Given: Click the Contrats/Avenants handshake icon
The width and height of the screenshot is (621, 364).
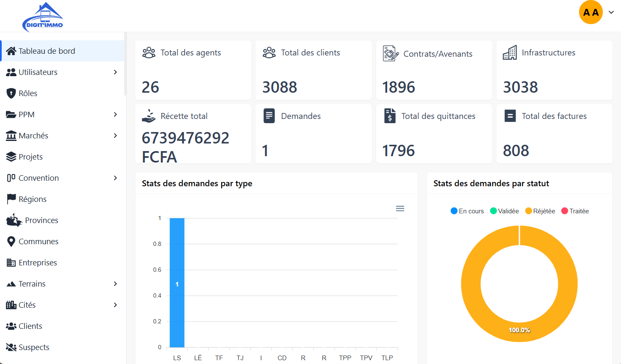Looking at the screenshot, I should [391, 54].
